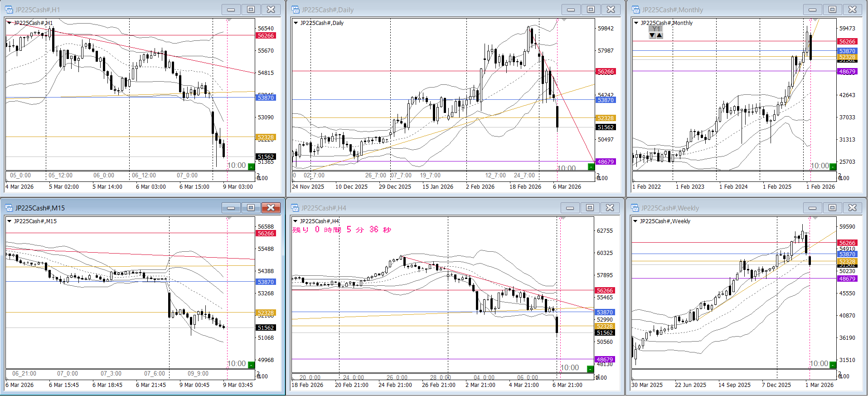The image size is (868, 396).
Task: Click the chart shift triangle marker on H4 chart
Action: pyautogui.click(x=563, y=219)
